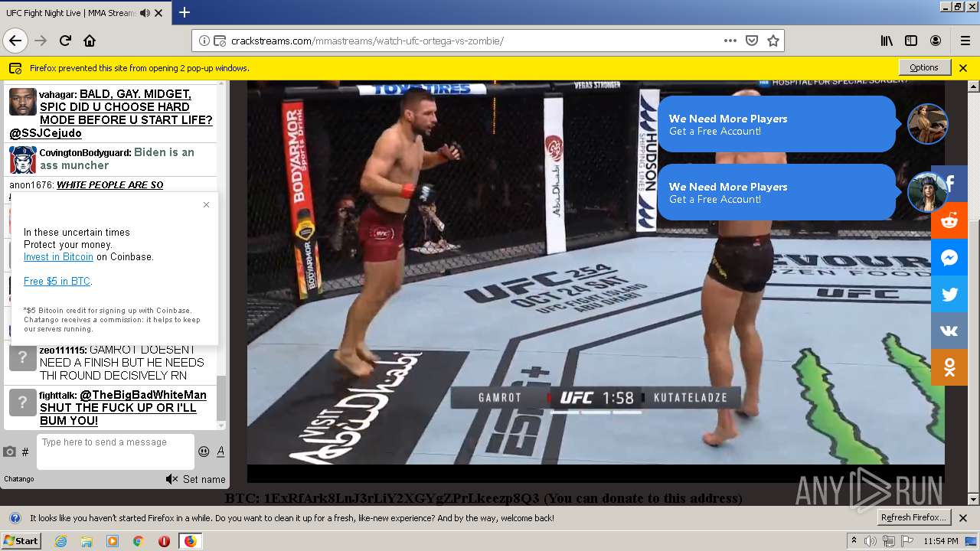Image resolution: width=980 pixels, height=551 pixels.
Task: Save the page to Pocket
Action: (x=752, y=41)
